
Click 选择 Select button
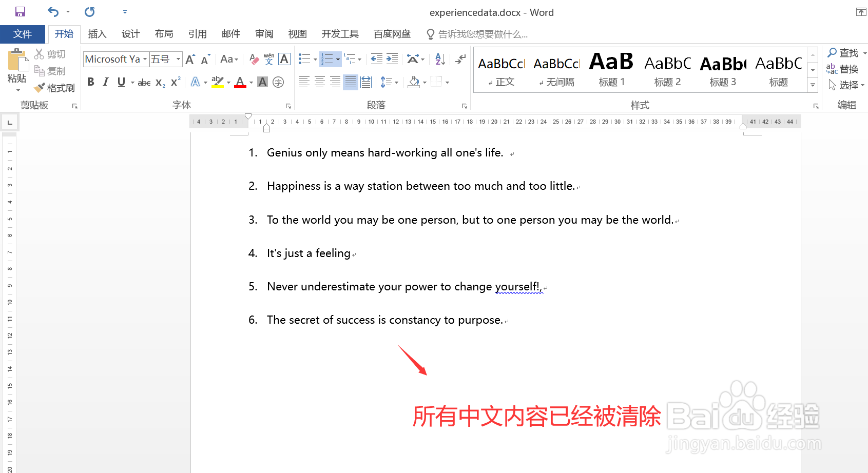[x=846, y=85]
